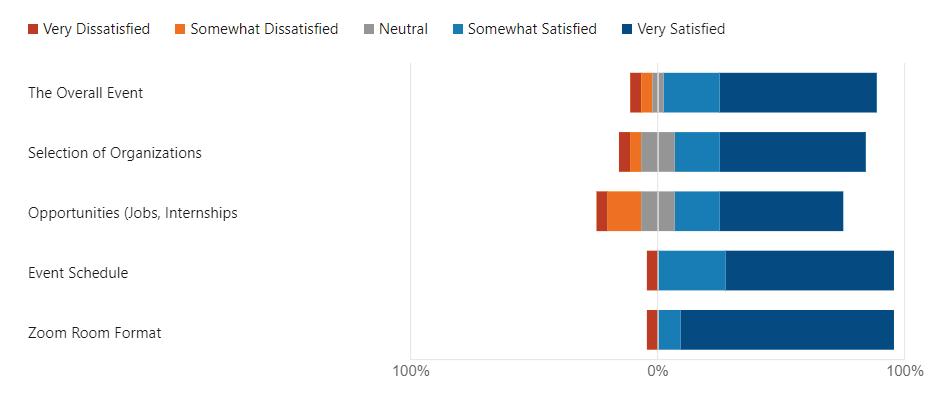Select Neutral gray bar for Selection of Organizations
This screenshot has width=940, height=396.
658,152
